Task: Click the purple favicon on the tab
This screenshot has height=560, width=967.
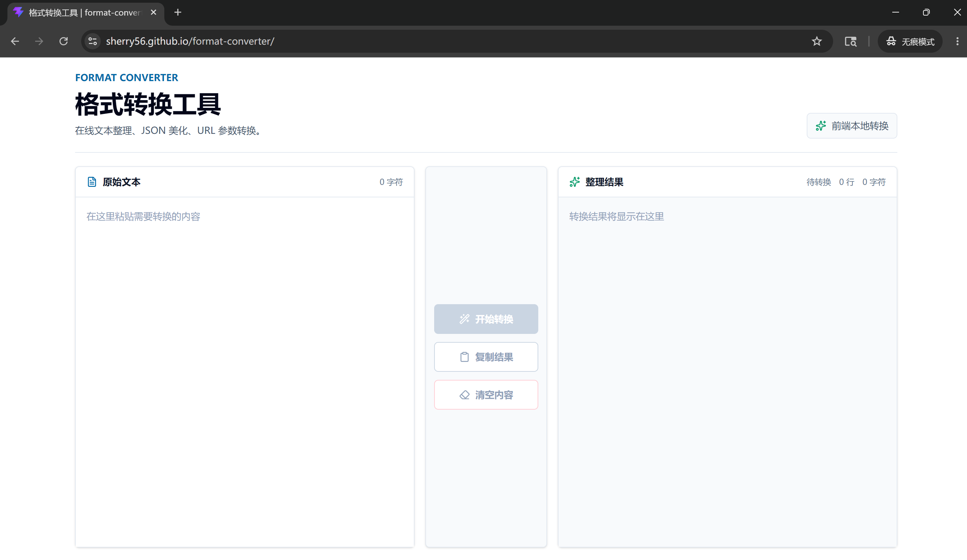Action: coord(18,12)
